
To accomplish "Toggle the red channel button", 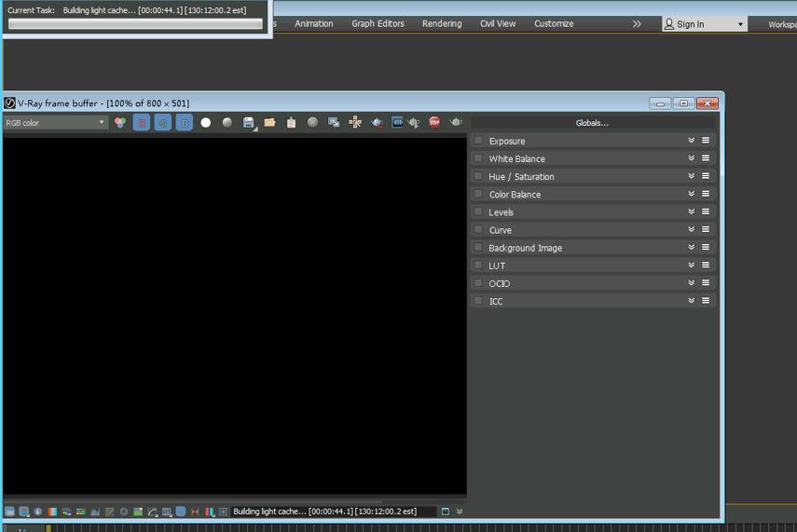I will coord(142,123).
